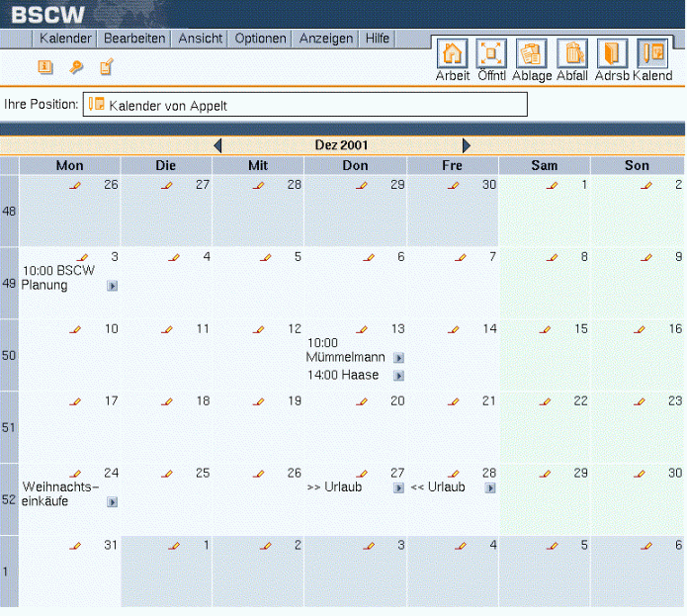Open the Ablage clipboard icon
Viewport: 687px width, 616px height.
(531, 53)
